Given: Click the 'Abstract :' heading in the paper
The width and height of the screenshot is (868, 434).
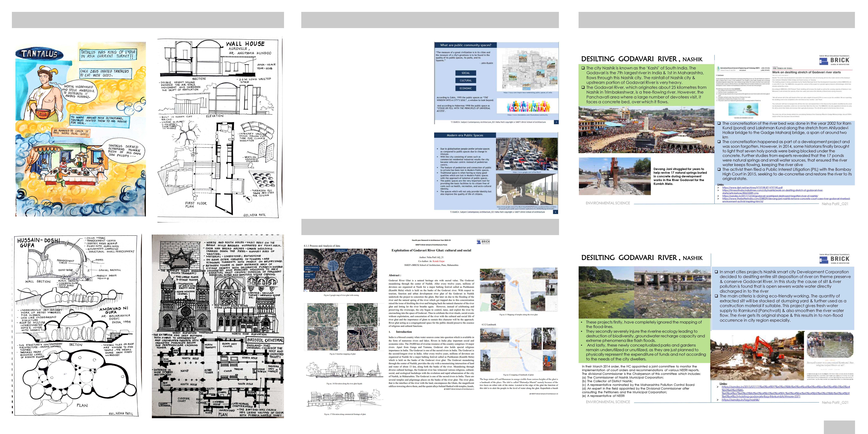Looking at the screenshot, I should pyautogui.click(x=395, y=275).
